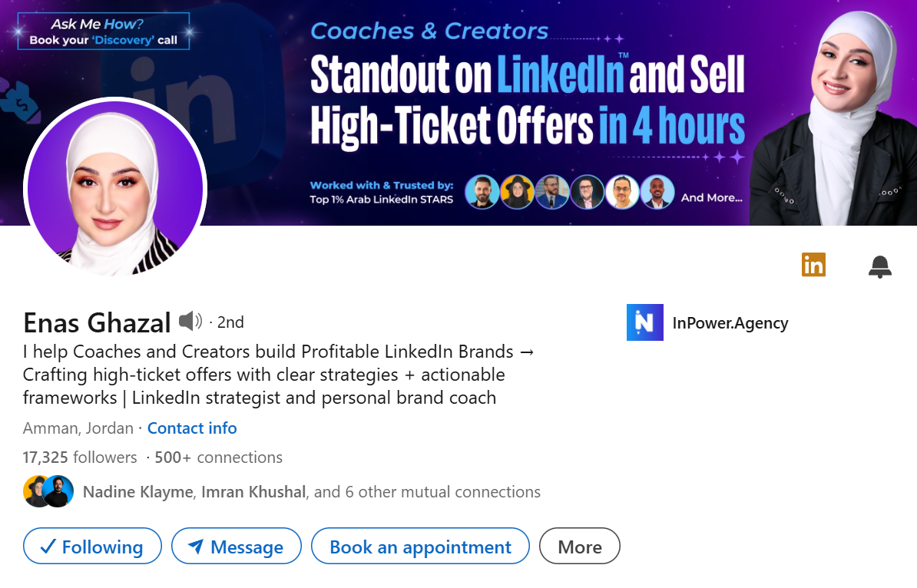Click the gold LinkedIn Premium icon
This screenshot has height=588, width=917.
[x=813, y=265]
